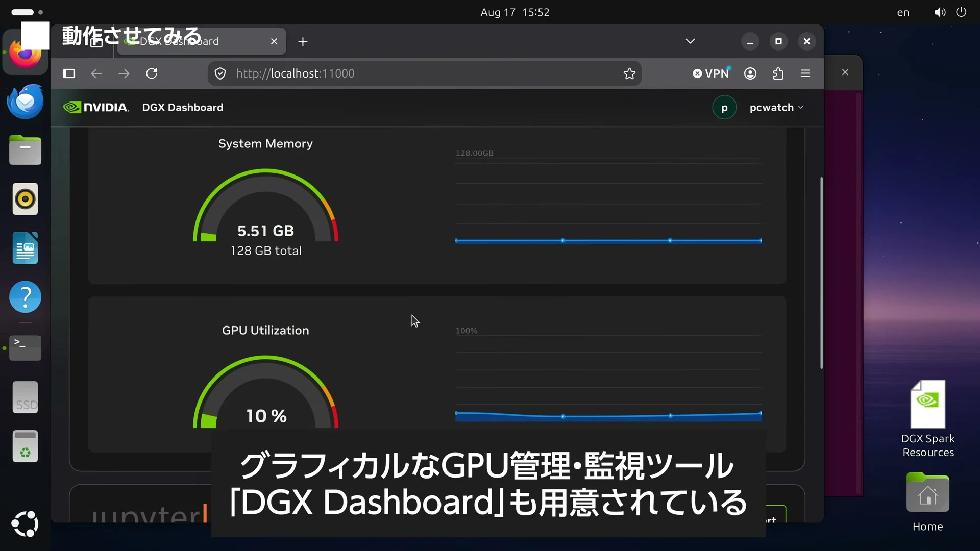Open the pcwatch user dropdown
980x551 pixels.
pos(776,108)
